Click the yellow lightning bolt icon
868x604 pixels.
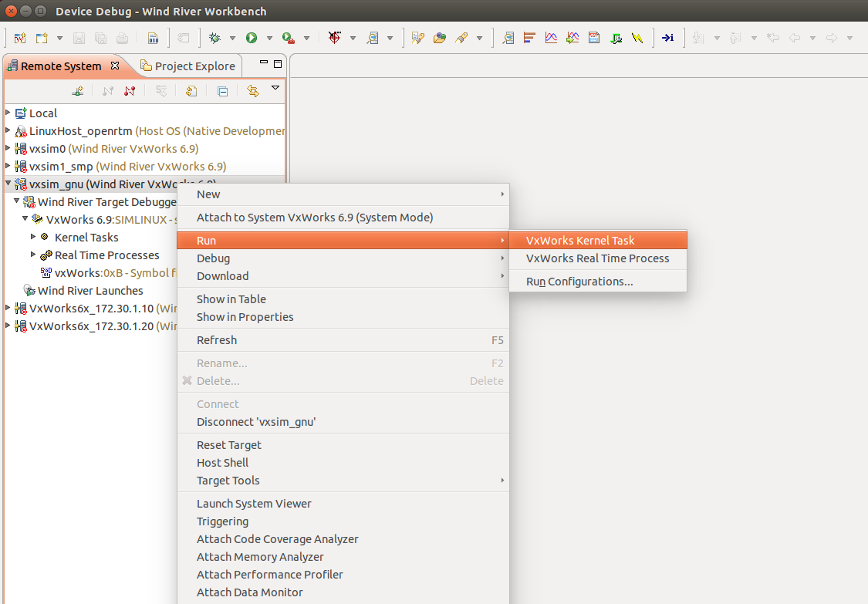pyautogui.click(x=637, y=38)
